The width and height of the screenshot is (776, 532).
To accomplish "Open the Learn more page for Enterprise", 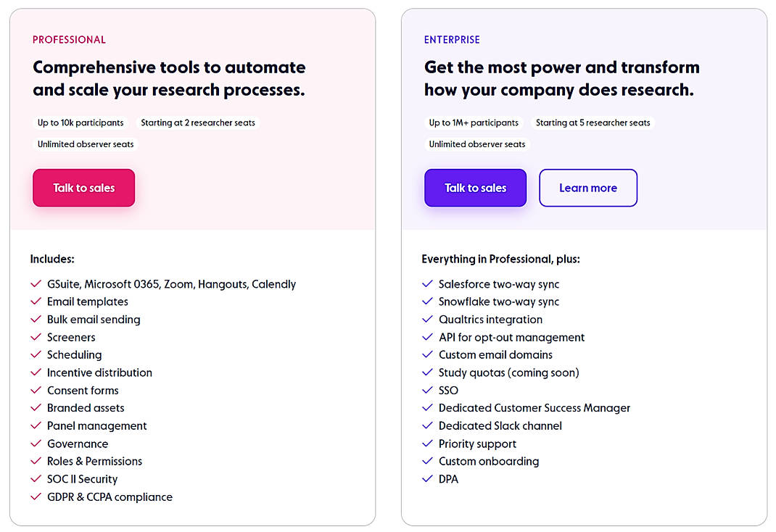I will 588,187.
